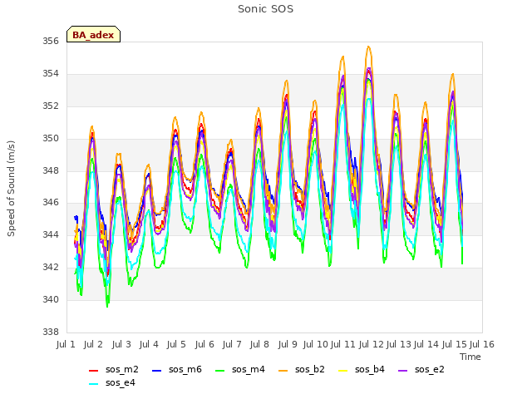Screen dimensions: 532x399
Task: Click the Jul 10 x-axis tick label
Action: coord(316,344)
